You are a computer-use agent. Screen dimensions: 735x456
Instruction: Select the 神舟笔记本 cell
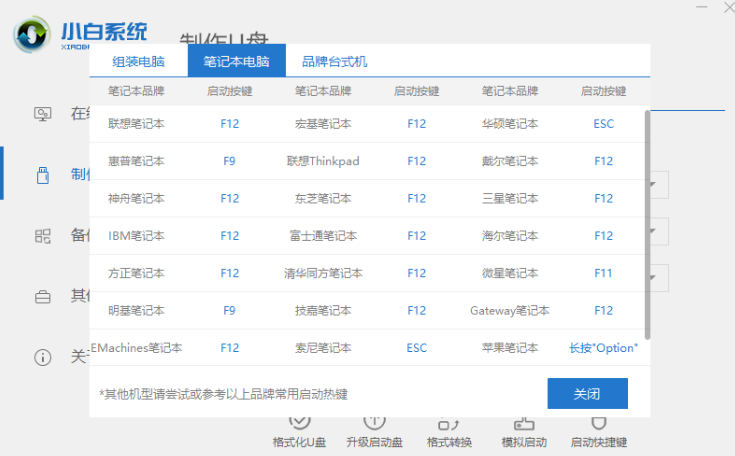point(136,199)
